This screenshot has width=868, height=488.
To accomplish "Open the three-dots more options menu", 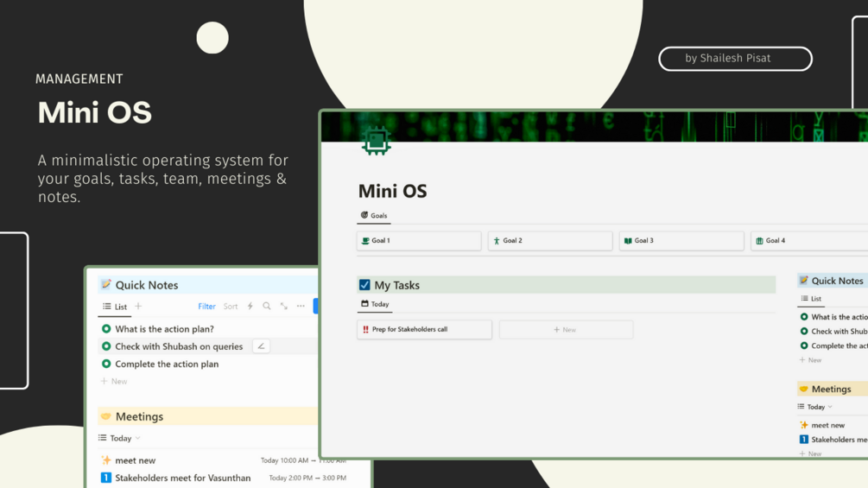I will click(301, 306).
